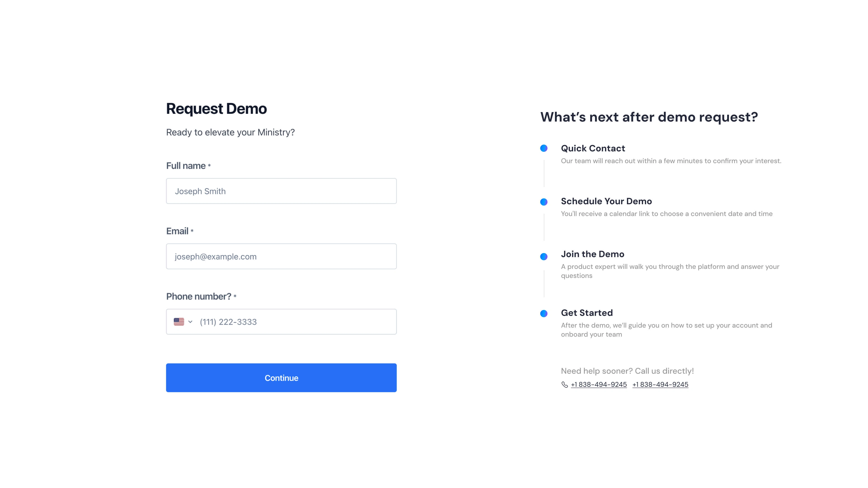Image resolution: width=868 pixels, height=488 pixels.
Task: Click the Schedule Your Demo step title
Action: coord(606,201)
